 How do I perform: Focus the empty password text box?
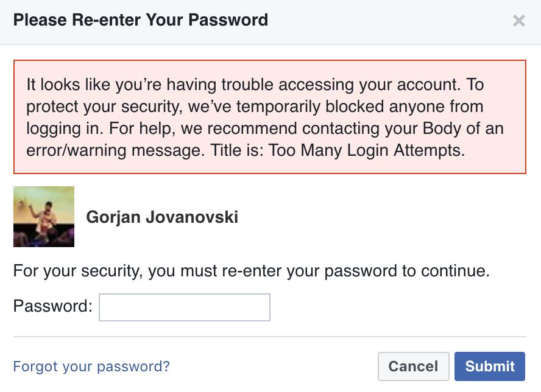click(x=185, y=307)
